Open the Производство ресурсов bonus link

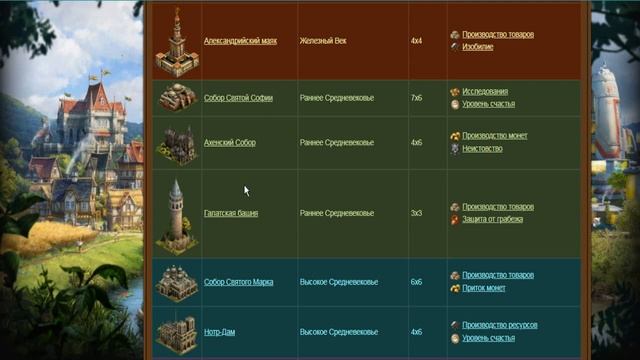point(500,325)
